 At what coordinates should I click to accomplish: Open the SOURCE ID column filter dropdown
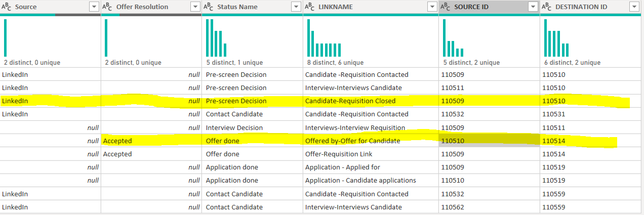click(x=533, y=7)
